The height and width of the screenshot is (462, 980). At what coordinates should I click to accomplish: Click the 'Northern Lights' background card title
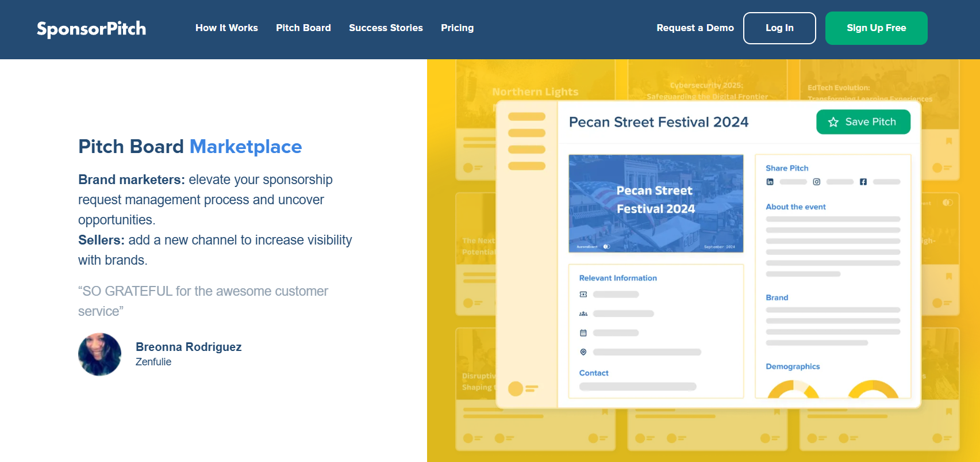pos(535,92)
